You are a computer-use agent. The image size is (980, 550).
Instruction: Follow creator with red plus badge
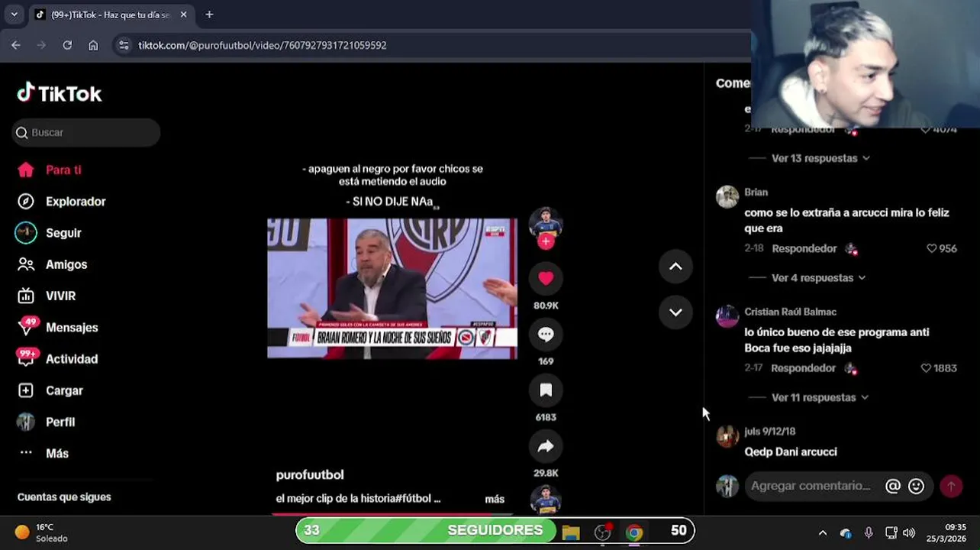pyautogui.click(x=546, y=241)
